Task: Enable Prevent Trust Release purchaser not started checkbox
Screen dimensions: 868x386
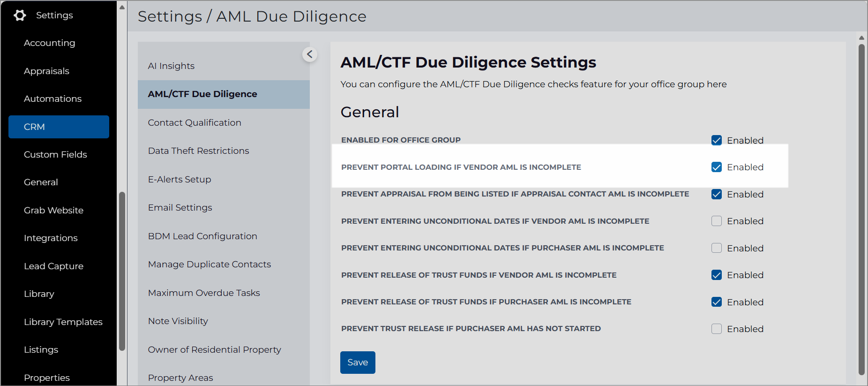Action: [x=716, y=329]
